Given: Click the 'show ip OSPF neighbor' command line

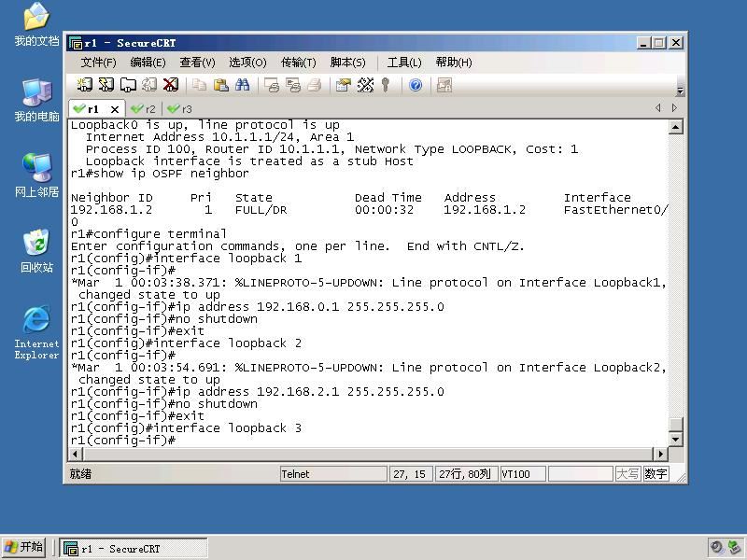Looking at the screenshot, I should tap(160, 174).
